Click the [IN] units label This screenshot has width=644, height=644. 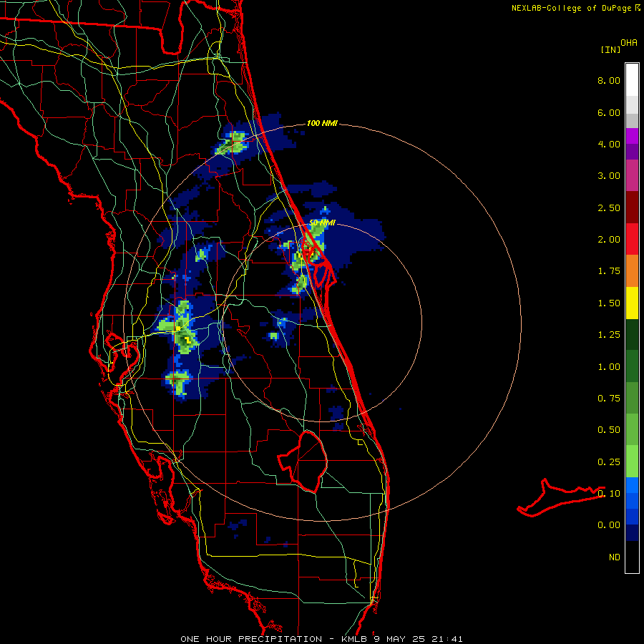(x=610, y=49)
